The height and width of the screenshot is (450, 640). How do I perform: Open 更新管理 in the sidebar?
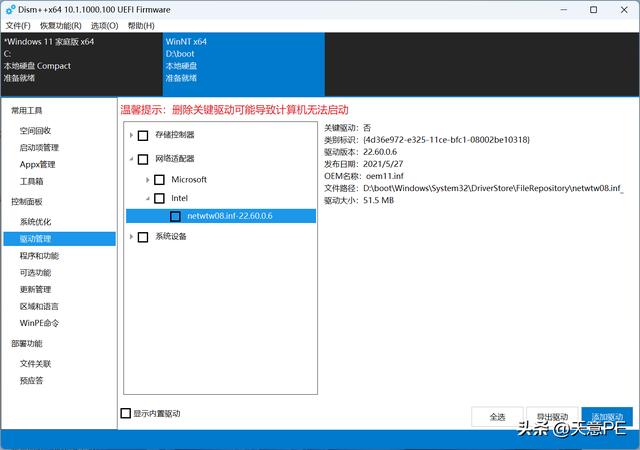pos(35,289)
